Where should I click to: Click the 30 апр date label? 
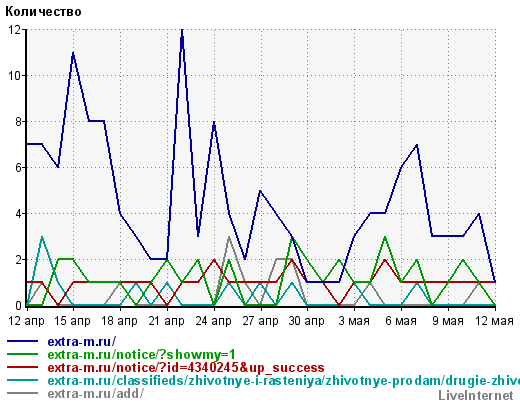point(307,321)
